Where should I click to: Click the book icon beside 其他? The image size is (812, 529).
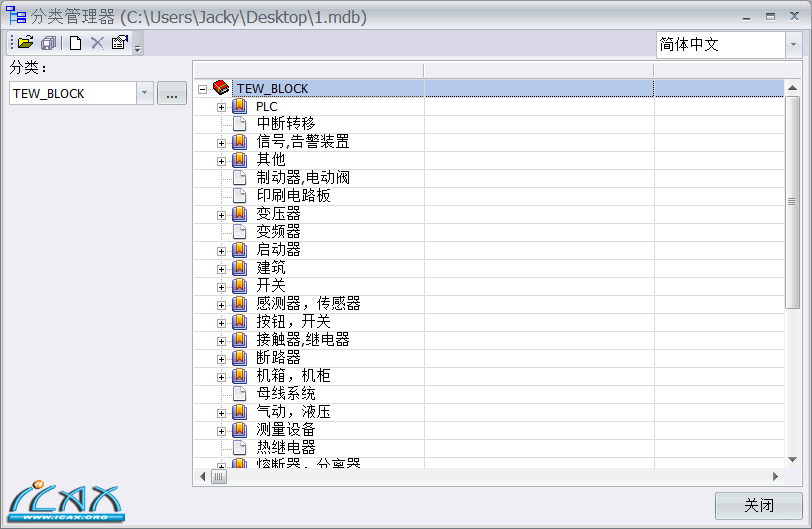click(x=239, y=160)
